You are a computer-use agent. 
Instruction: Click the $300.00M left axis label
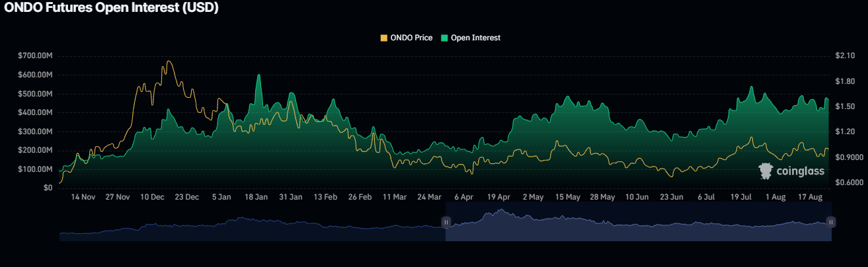coord(35,132)
